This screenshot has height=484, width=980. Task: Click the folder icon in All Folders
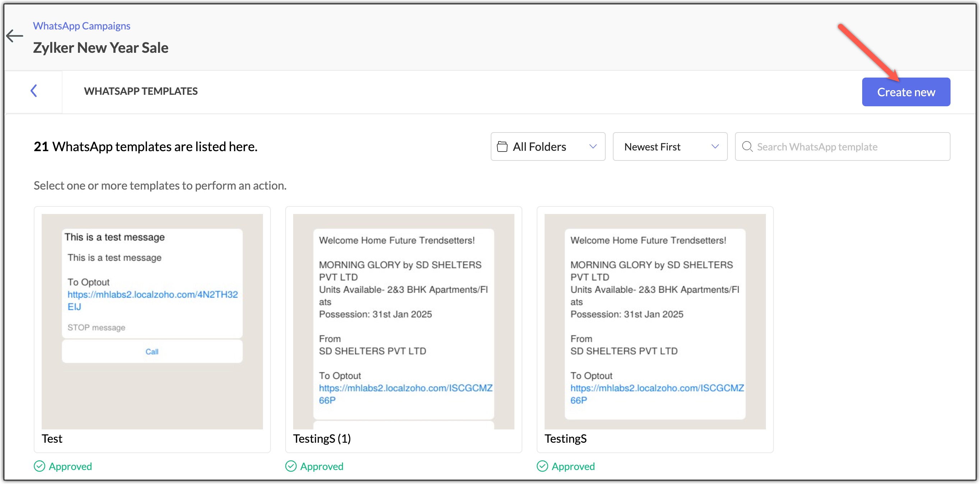tap(502, 147)
